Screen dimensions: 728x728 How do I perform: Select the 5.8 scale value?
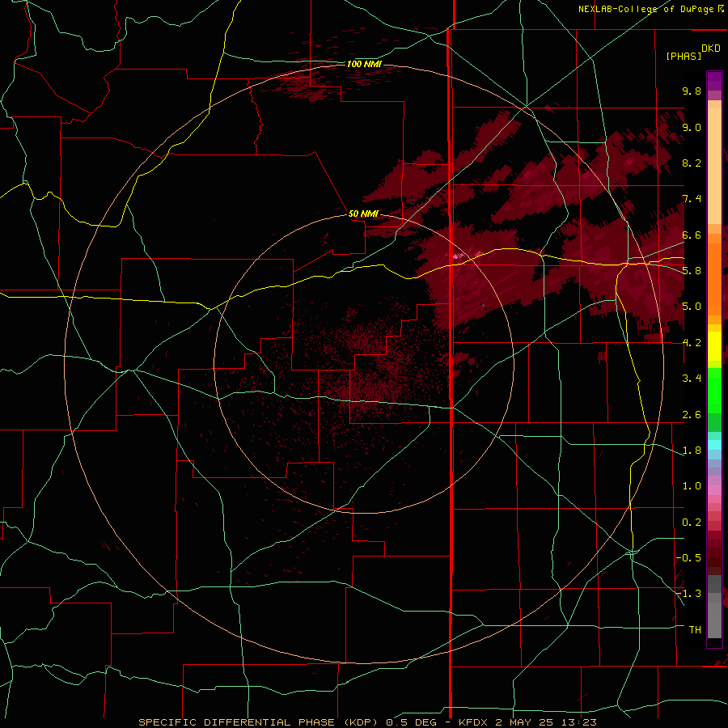click(x=692, y=271)
